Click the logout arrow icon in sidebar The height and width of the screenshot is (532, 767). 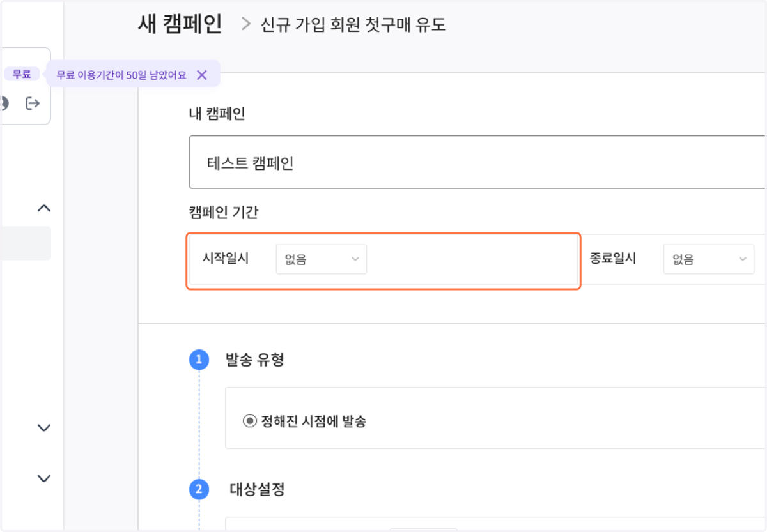[33, 103]
